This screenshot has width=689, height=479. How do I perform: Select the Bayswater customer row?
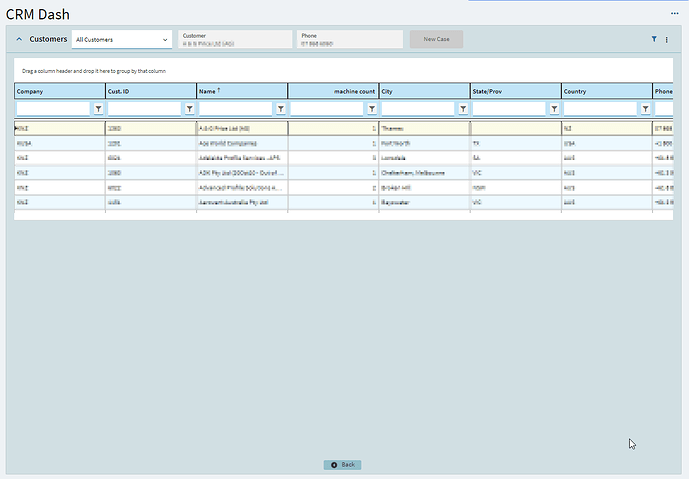(x=344, y=202)
